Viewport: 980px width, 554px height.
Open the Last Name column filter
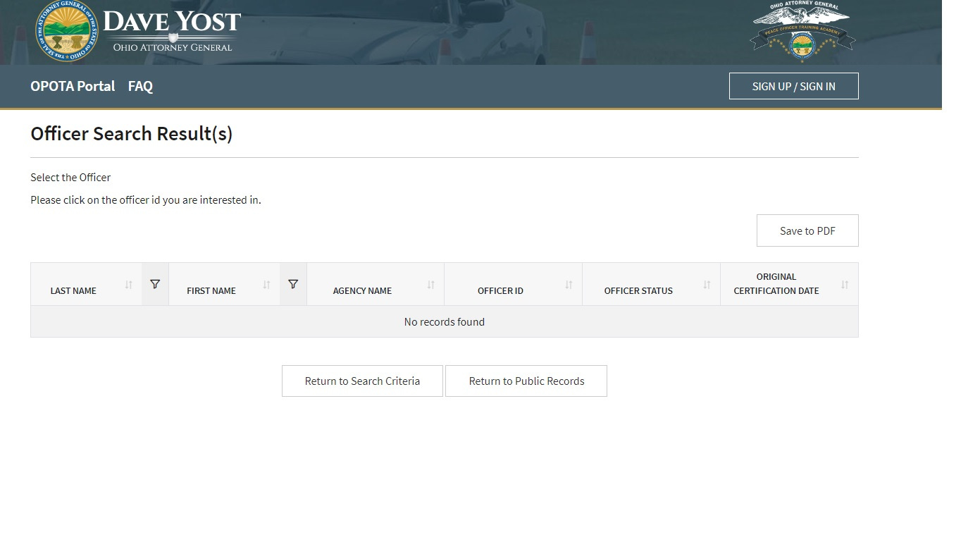click(155, 284)
